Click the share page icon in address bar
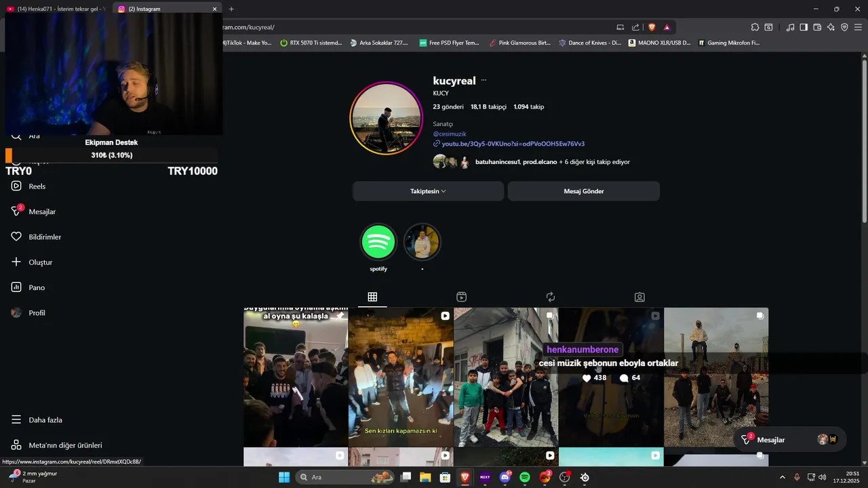The width and height of the screenshot is (868, 488). (x=635, y=27)
